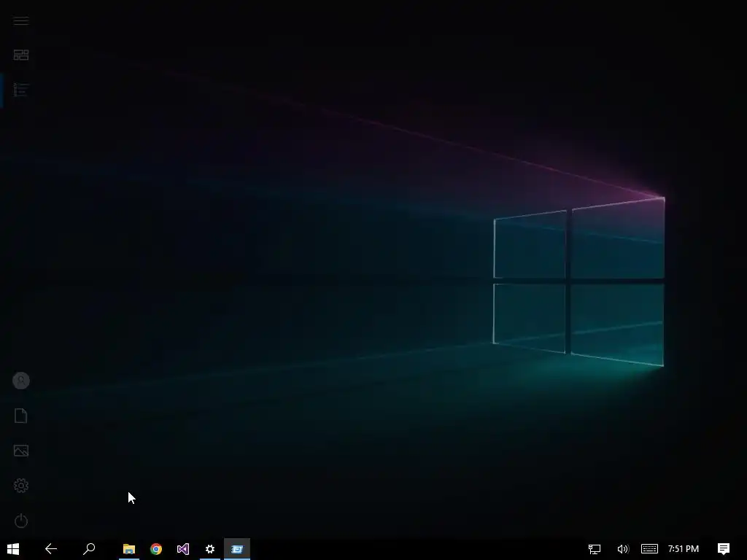The width and height of the screenshot is (747, 560).
Task: Open Visual Studio from the taskbar
Action: (x=183, y=549)
